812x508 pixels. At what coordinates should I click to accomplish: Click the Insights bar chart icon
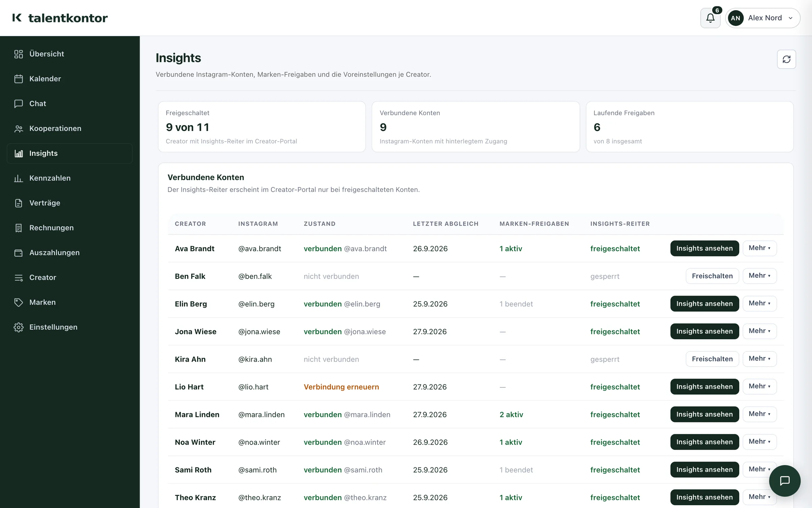[x=19, y=153]
